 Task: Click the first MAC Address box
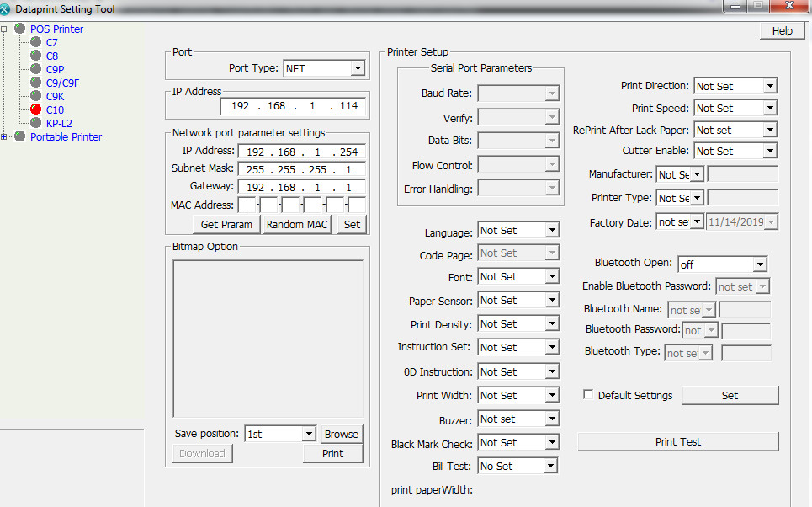coord(247,205)
